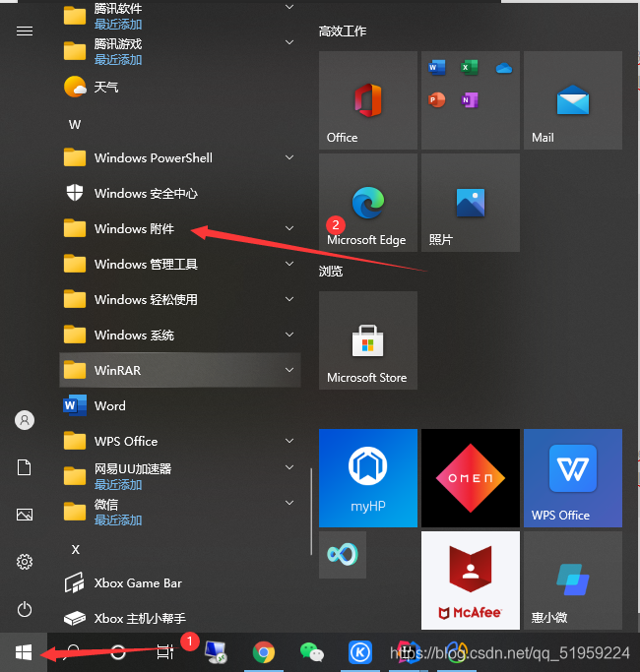Open the McAfee tile

[471, 580]
